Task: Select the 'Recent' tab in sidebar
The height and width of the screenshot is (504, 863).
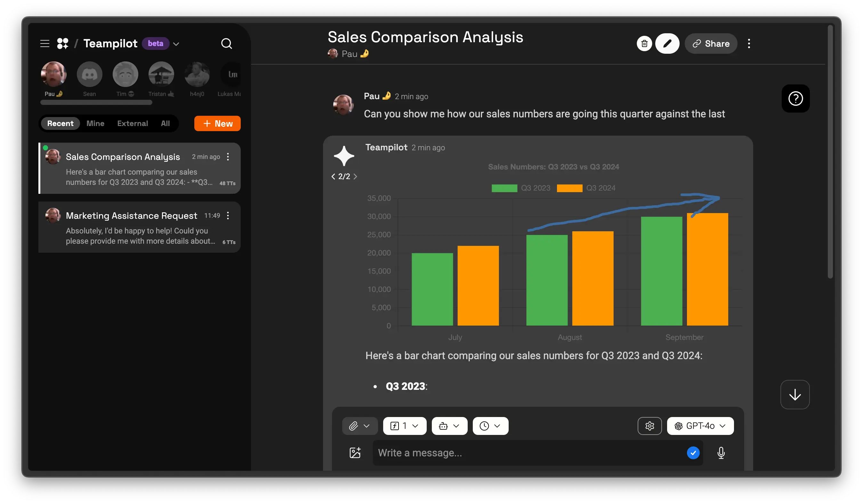Action: (x=60, y=123)
